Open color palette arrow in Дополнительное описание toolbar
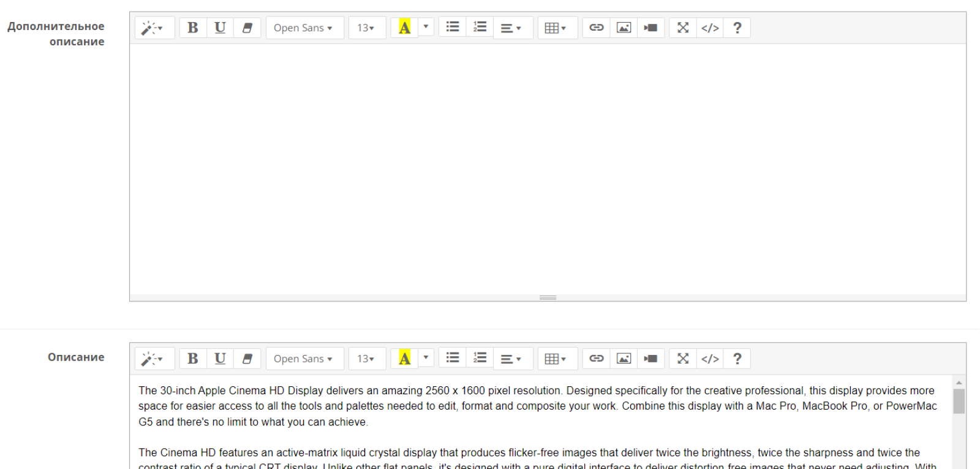This screenshot has width=980, height=469. pyautogui.click(x=426, y=27)
